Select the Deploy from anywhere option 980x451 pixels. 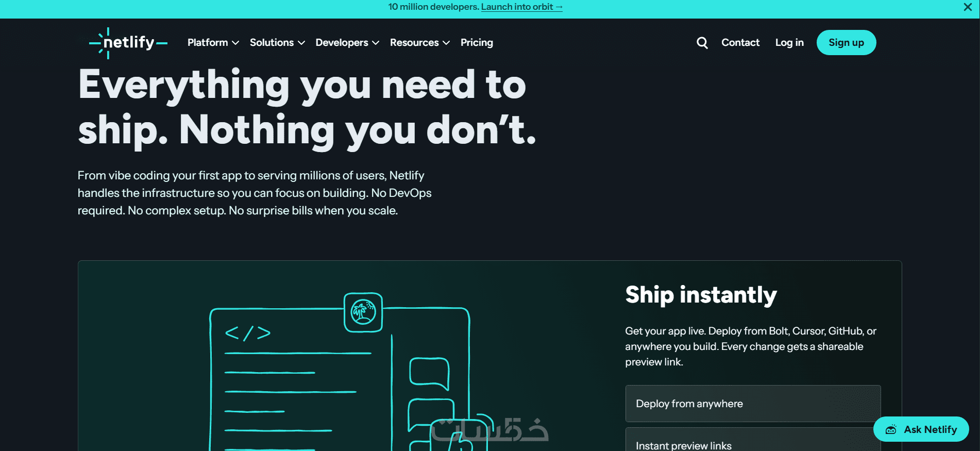(x=753, y=404)
